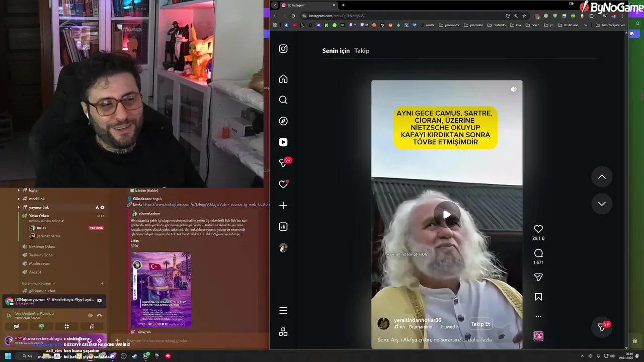644x362 pixels.
Task: Open the Instagram logo home link
Action: click(283, 49)
